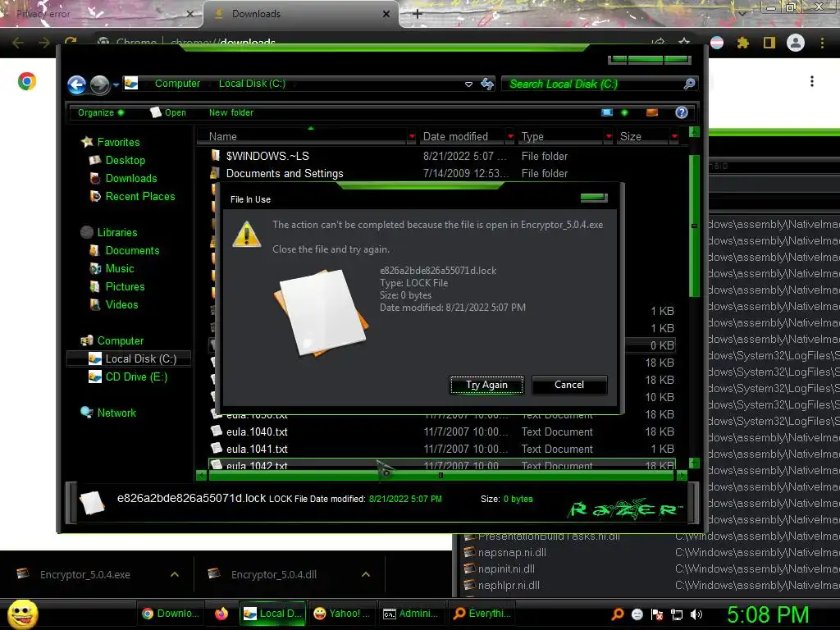Open a new Chrome tab
The height and width of the screenshot is (630, 840).
point(418,14)
